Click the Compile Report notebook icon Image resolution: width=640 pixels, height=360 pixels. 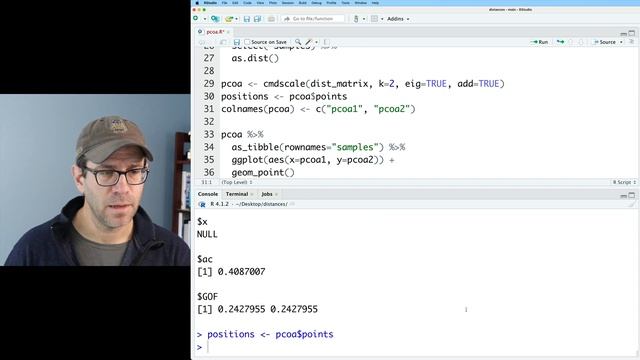[326, 42]
